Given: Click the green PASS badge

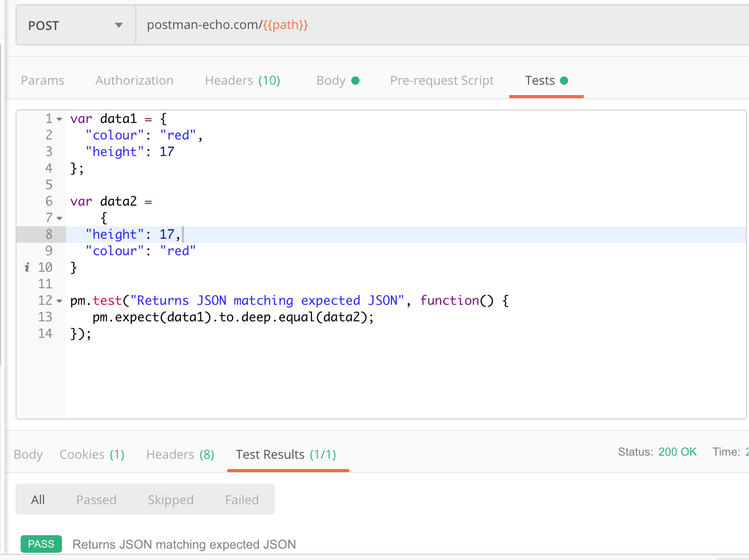Looking at the screenshot, I should click(41, 544).
